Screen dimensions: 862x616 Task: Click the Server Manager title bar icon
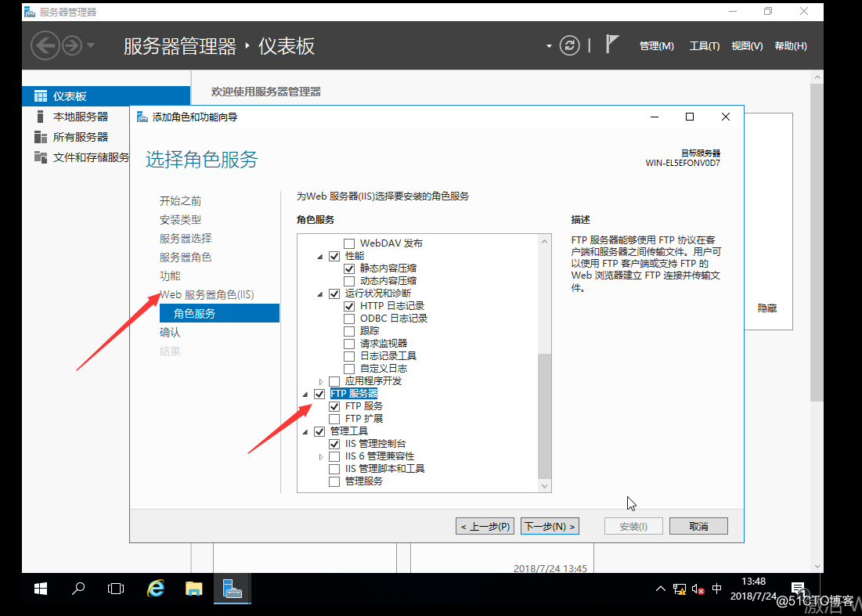[x=30, y=12]
